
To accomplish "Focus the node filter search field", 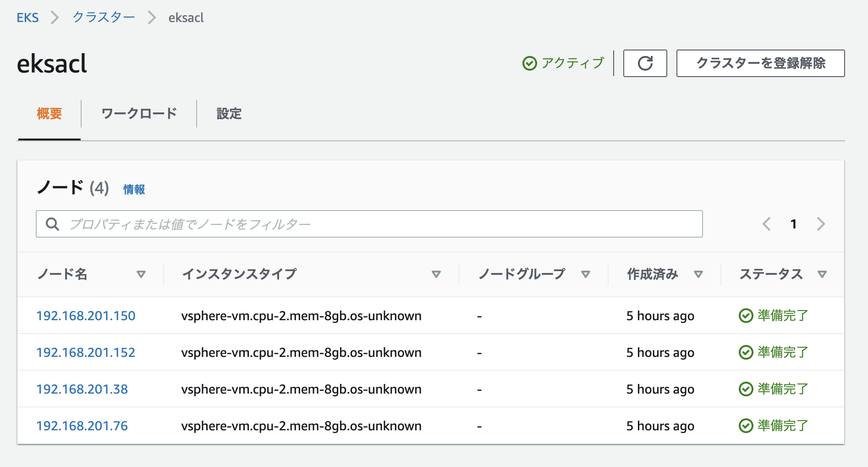I will tap(369, 224).
